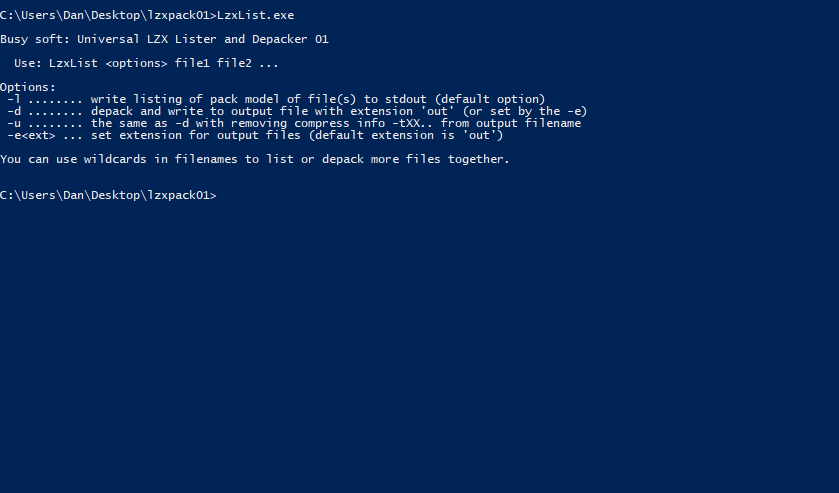Click the 'Busy soft:' heading text
Image resolution: width=839 pixels, height=493 pixels.
point(35,39)
